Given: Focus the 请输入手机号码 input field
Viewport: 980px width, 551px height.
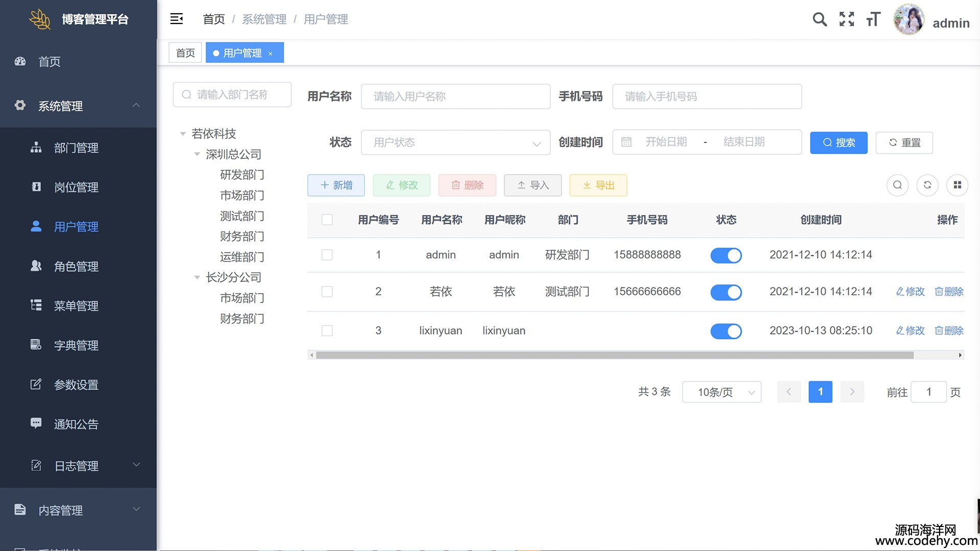Looking at the screenshot, I should pos(707,97).
